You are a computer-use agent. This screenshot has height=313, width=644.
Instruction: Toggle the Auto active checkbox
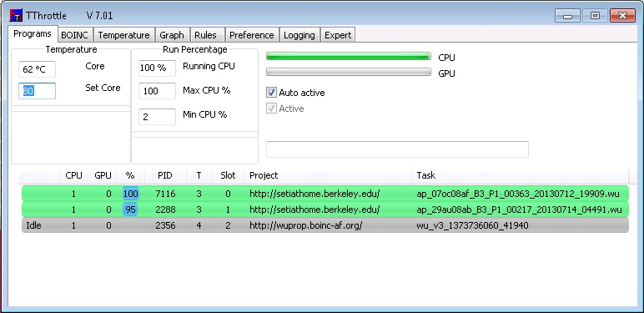coord(271,93)
